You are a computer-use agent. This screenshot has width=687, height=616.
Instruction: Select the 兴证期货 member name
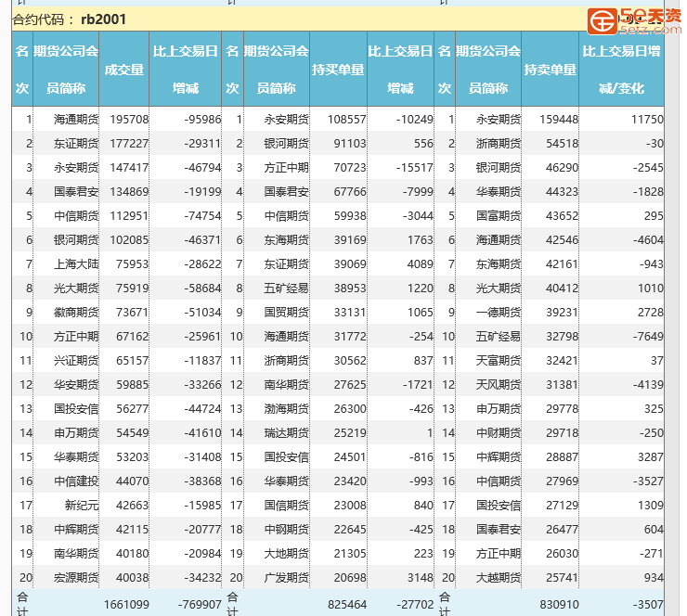point(76,360)
